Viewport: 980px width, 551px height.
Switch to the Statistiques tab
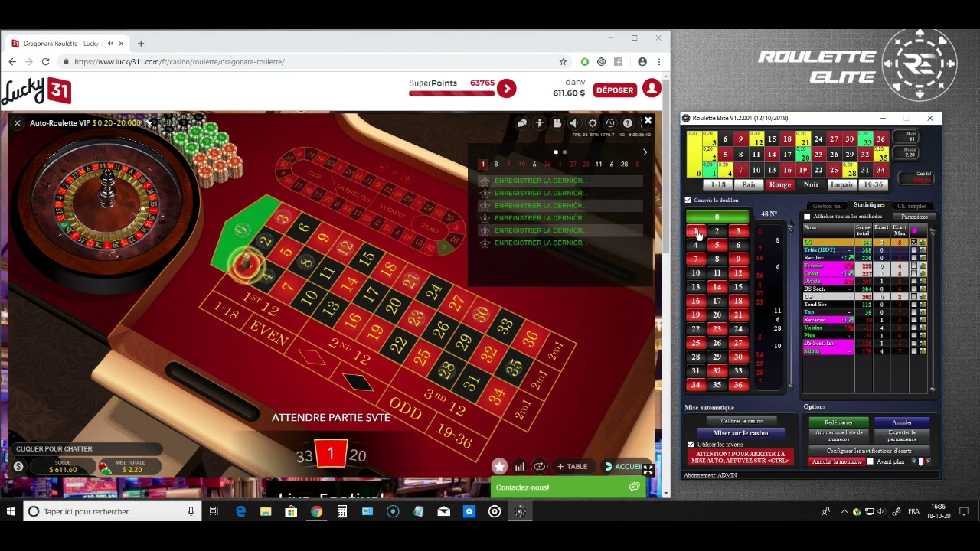pyautogui.click(x=869, y=205)
